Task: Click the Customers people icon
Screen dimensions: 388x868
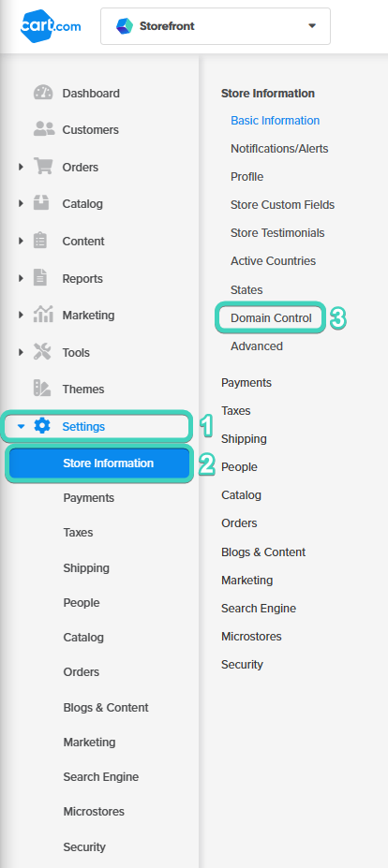Action: (44, 129)
